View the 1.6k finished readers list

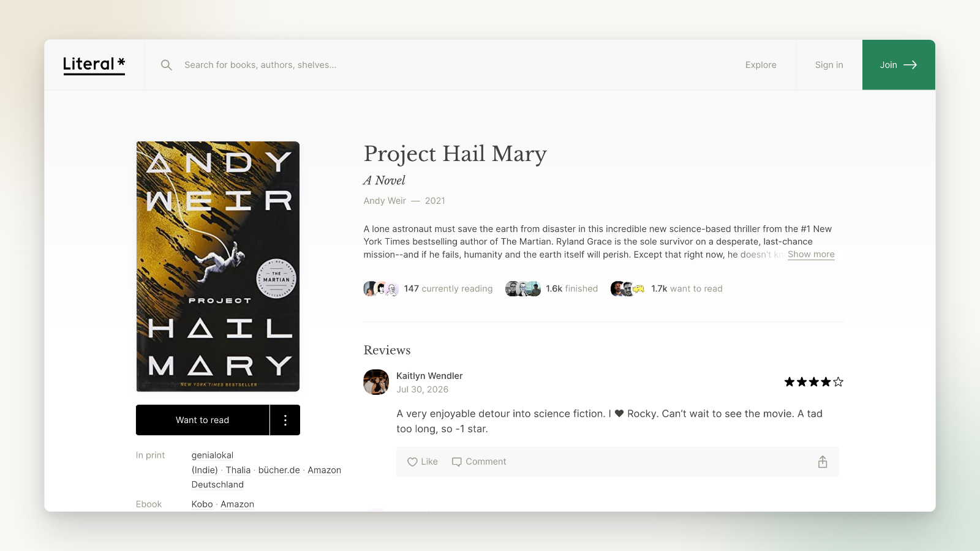pos(572,289)
